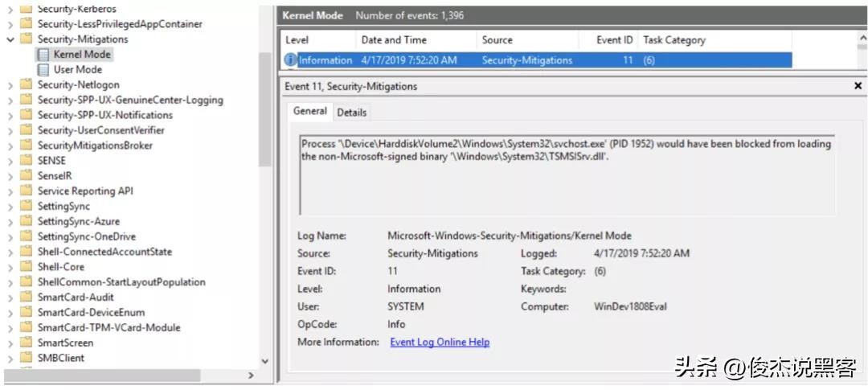Image resolution: width=868 pixels, height=390 pixels.
Task: Click the SENSE folder icon
Action: point(26,161)
